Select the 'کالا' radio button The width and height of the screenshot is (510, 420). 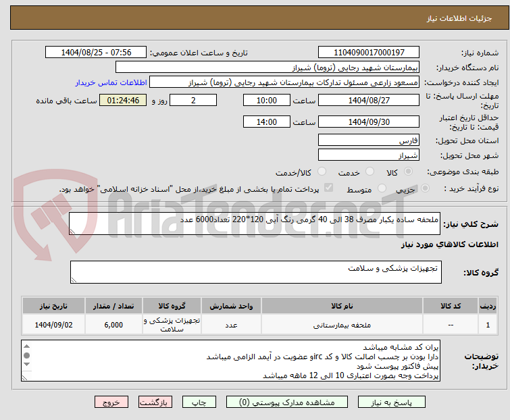click(x=408, y=172)
